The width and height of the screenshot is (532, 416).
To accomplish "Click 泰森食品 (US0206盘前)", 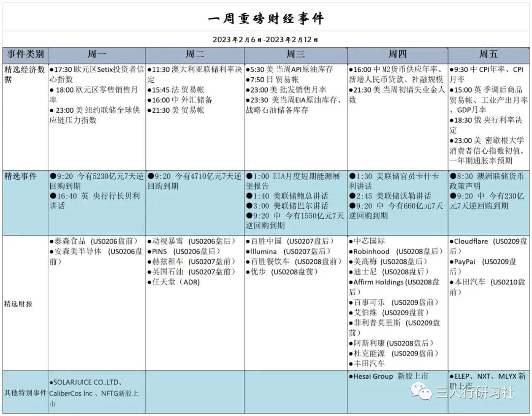I will pyautogui.click(x=94, y=241).
